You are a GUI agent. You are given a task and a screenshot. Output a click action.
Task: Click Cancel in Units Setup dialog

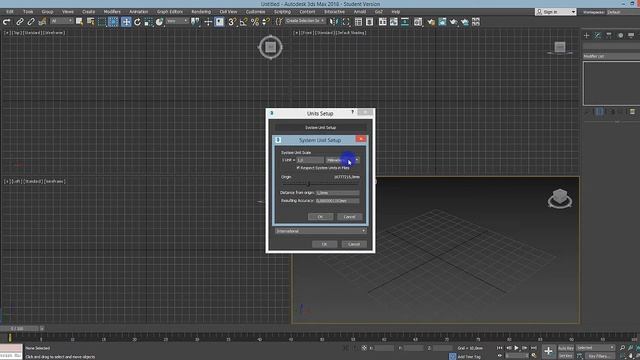(354, 244)
